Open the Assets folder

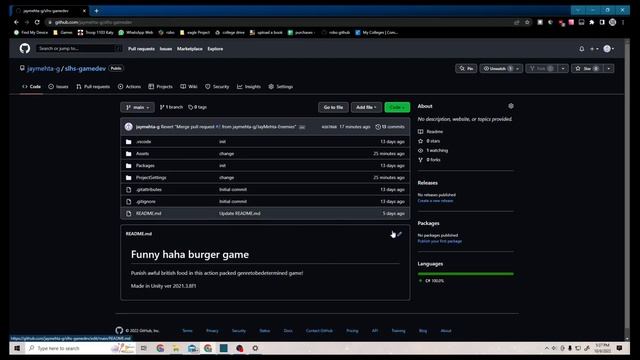142,153
